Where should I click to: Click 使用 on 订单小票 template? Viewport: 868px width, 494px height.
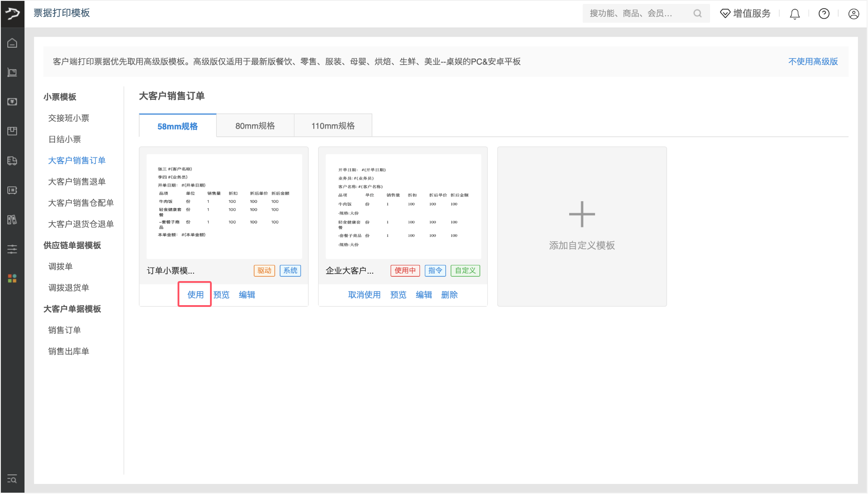coord(195,295)
